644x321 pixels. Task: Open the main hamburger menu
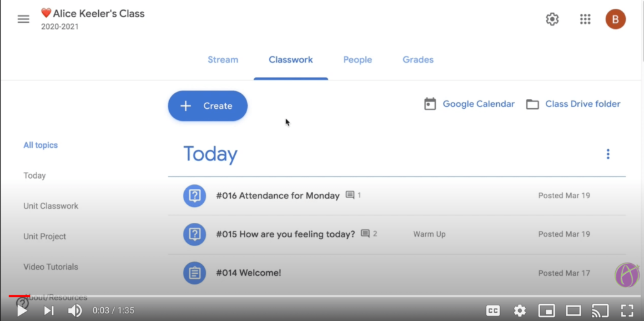23,19
